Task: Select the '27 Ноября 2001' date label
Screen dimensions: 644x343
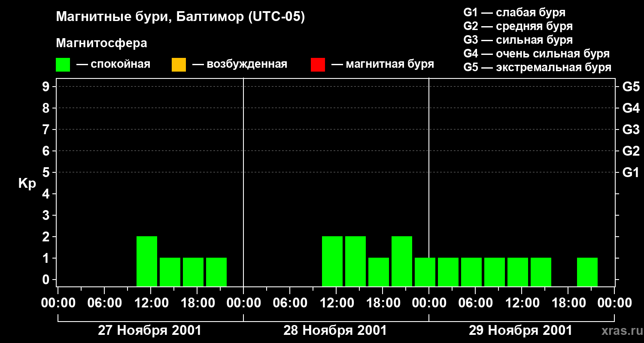Action: [149, 331]
